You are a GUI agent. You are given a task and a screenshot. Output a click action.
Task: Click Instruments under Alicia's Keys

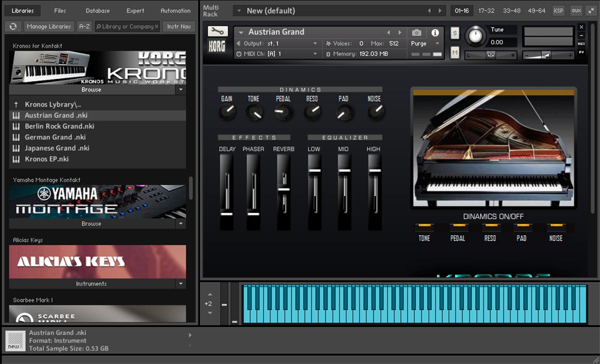click(91, 284)
